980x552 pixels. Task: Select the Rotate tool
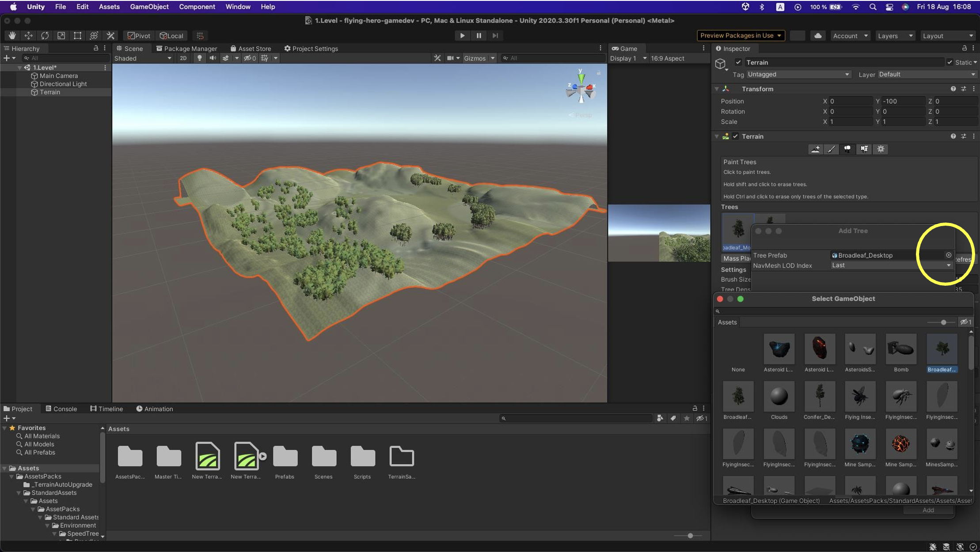[x=45, y=35]
